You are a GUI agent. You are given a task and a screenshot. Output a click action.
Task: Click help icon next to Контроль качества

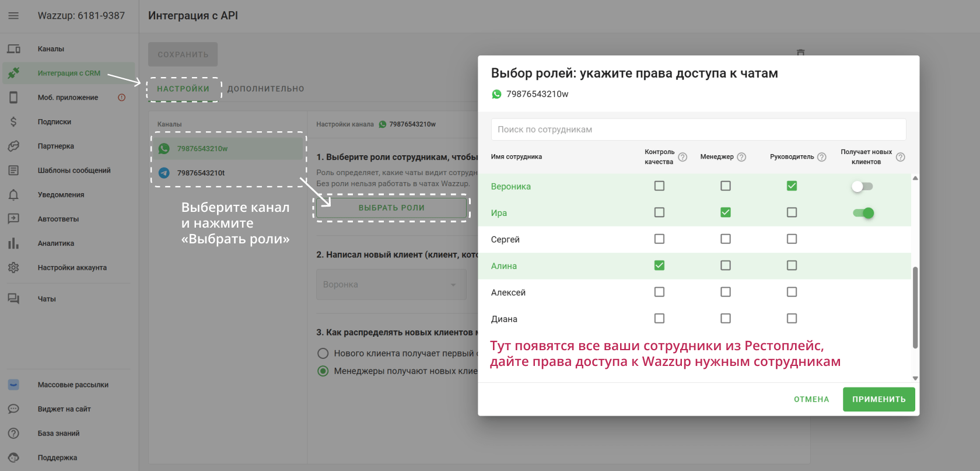click(x=682, y=157)
